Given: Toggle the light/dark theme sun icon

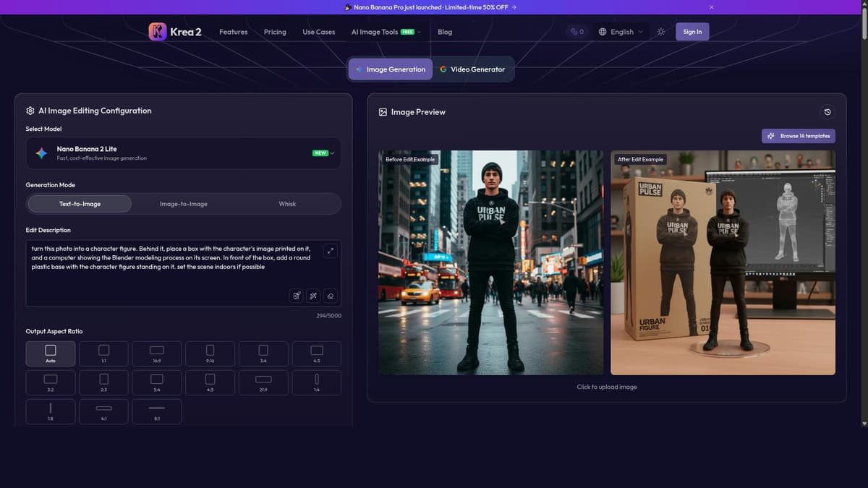Looking at the screenshot, I should click(660, 32).
